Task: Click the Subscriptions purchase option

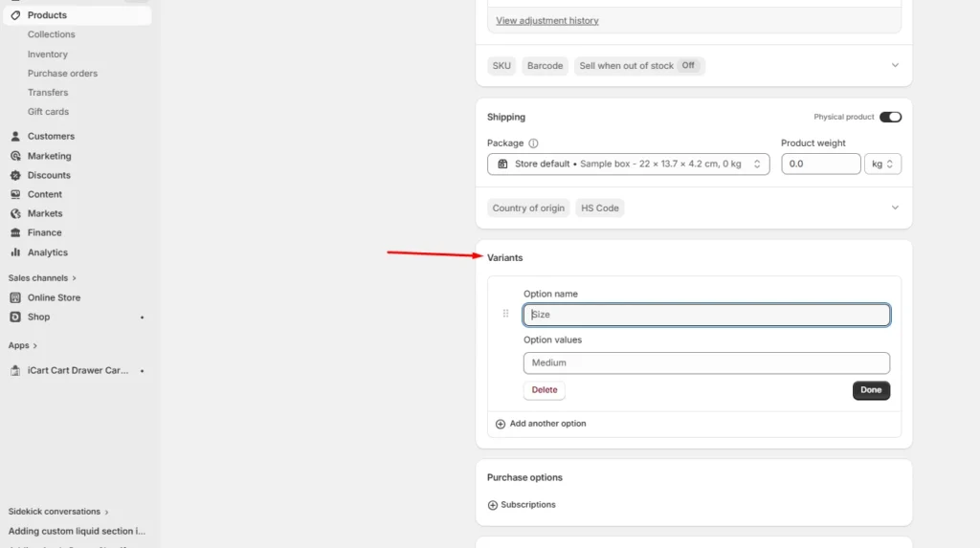Action: [x=522, y=505]
